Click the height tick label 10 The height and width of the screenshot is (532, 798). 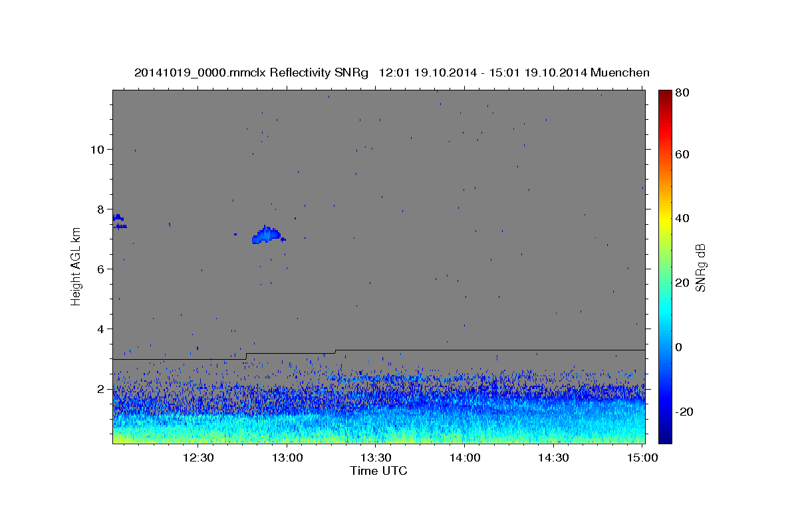[97, 149]
